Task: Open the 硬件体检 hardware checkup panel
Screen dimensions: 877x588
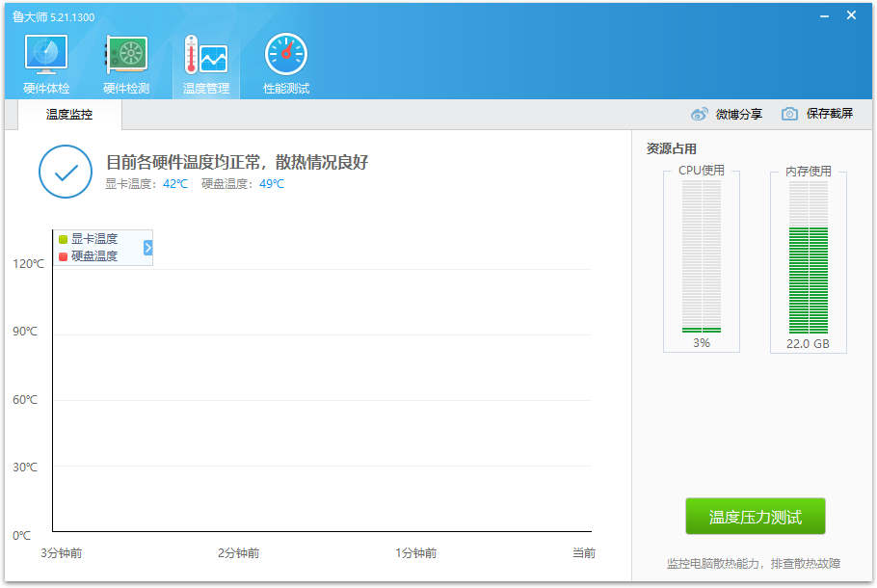Action: point(43,60)
